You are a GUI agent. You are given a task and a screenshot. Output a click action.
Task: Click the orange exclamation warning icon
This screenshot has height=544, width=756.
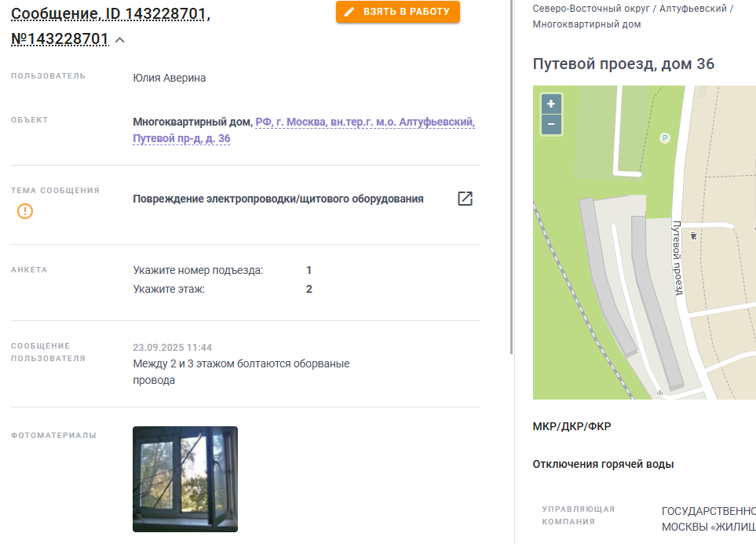(25, 211)
